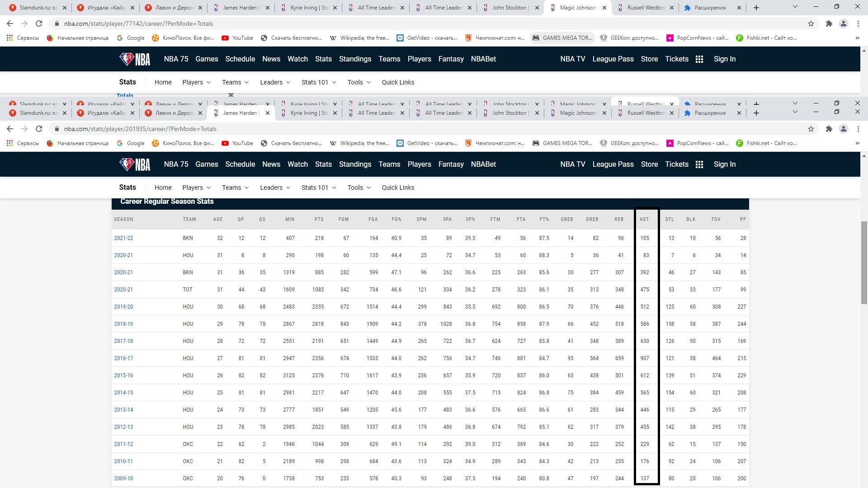Sort the table by the PTS column header
Image resolution: width=868 pixels, height=488 pixels.
click(319, 219)
